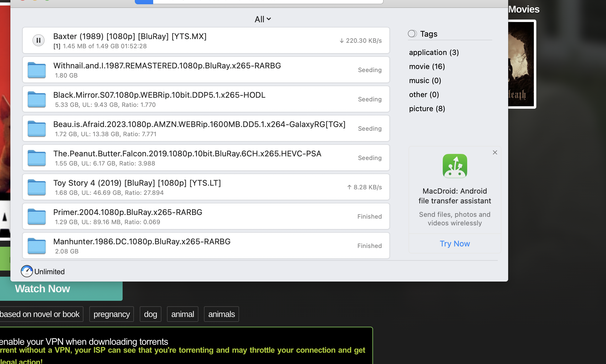Dismiss the MacDroid ad with the X
This screenshot has width=606, height=364.
tap(495, 152)
